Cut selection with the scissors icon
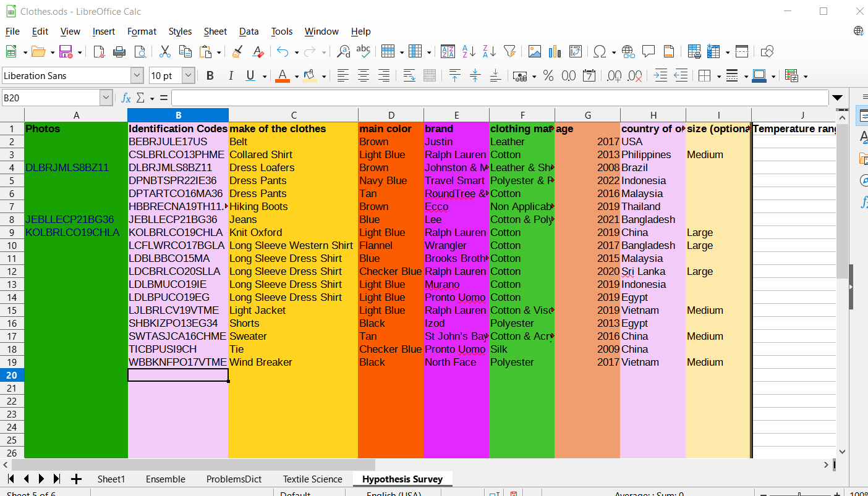868x496 pixels. [165, 52]
